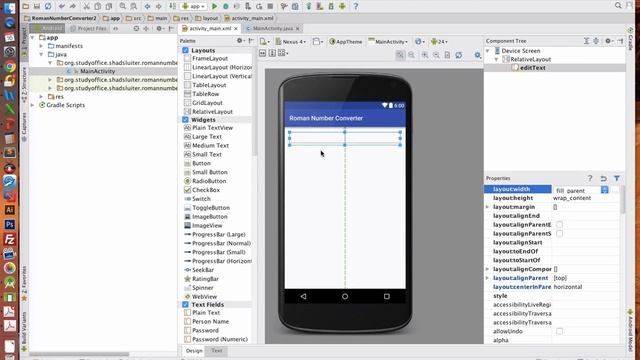640x360 pixels.
Task: Click the Replace toolbar icon
Action: (134, 6)
